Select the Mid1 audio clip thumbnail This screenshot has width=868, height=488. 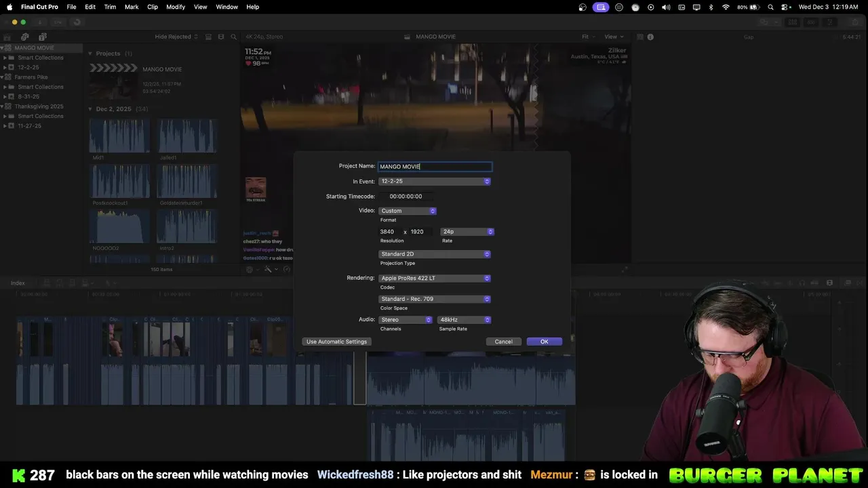click(119, 136)
